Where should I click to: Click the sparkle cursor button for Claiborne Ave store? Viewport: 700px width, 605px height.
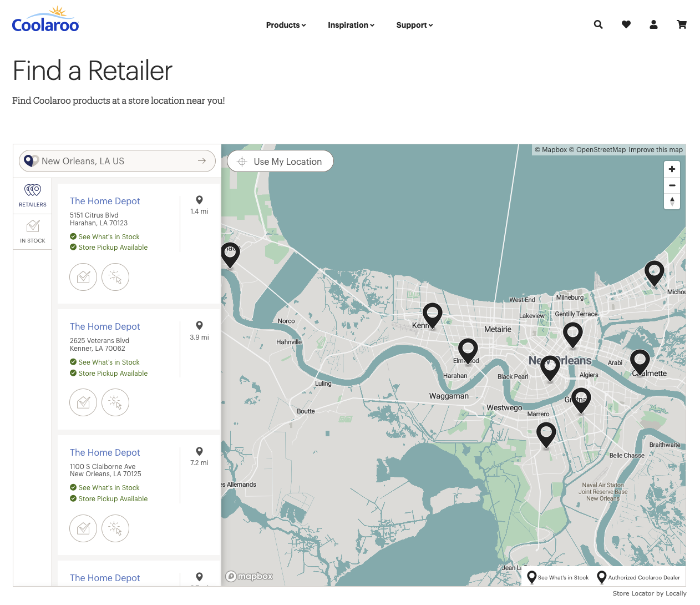click(115, 528)
